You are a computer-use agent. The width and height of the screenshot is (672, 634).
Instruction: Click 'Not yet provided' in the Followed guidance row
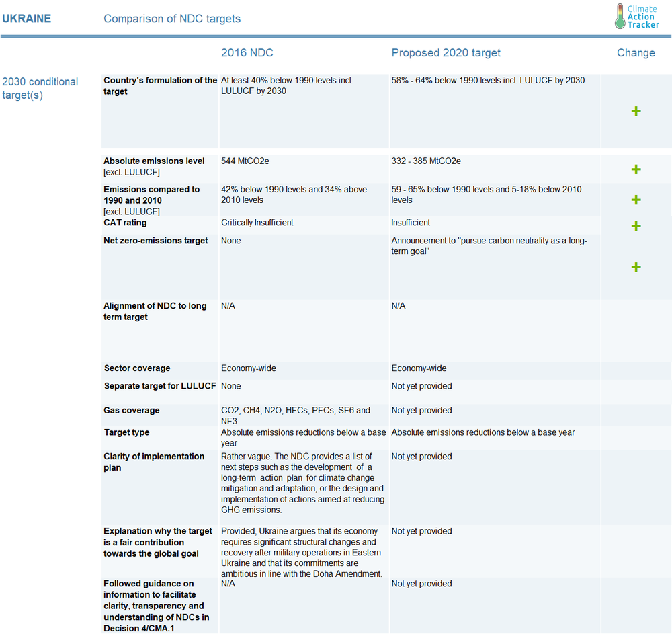point(422,584)
